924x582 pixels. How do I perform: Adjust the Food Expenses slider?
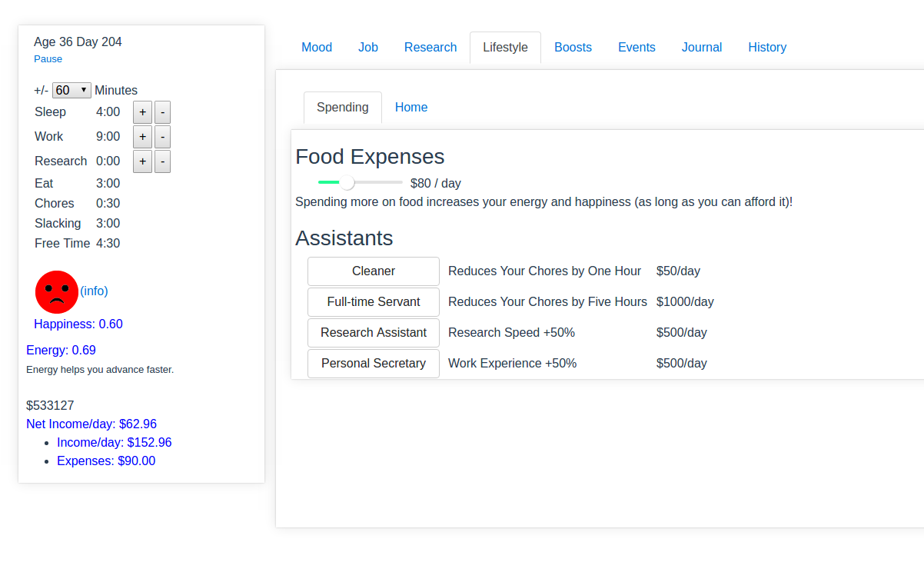coord(347,182)
